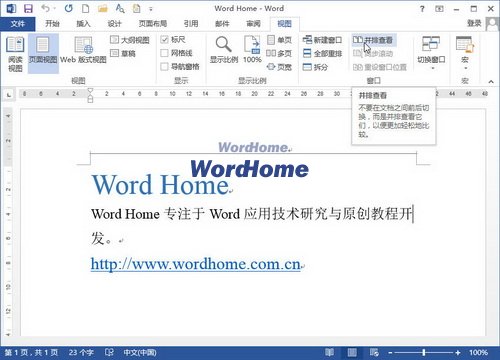Click the zoom out minus button
This screenshot has width=500, height=360.
390,353
